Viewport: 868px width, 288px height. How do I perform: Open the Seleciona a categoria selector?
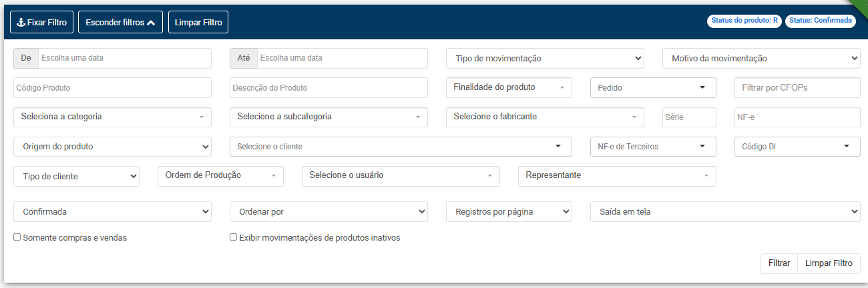[112, 117]
